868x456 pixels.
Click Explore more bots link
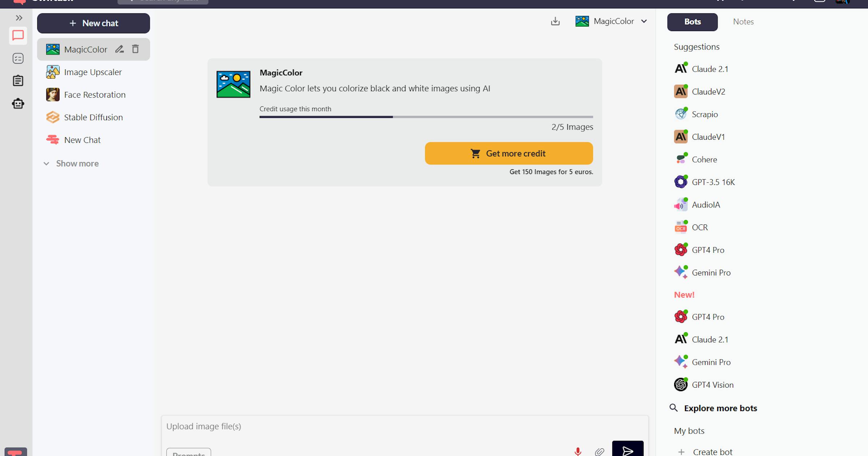point(720,408)
